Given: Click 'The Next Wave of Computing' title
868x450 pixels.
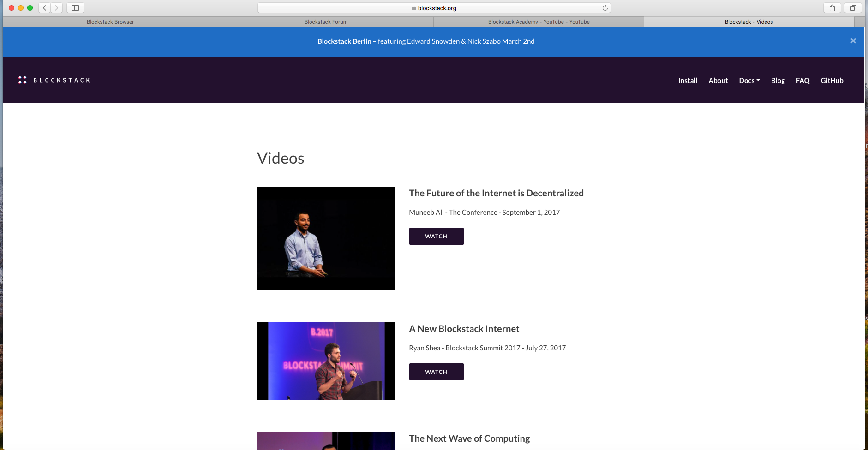Looking at the screenshot, I should 469,438.
